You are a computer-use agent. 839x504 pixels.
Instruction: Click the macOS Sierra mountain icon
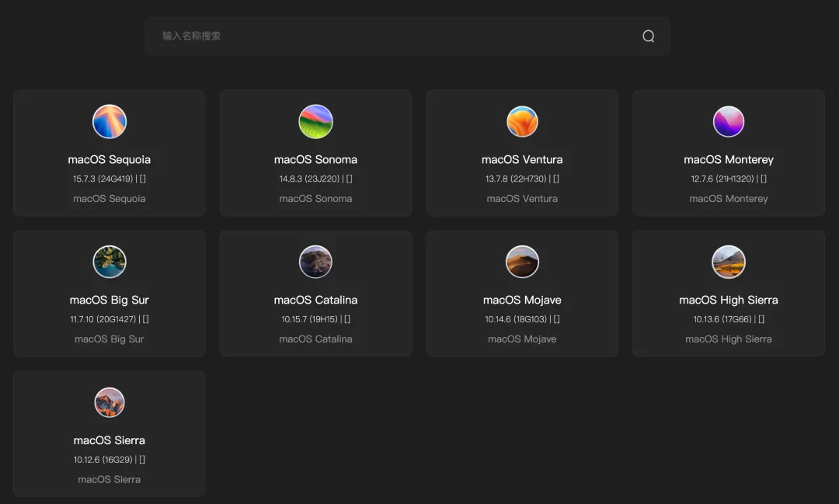coord(110,402)
